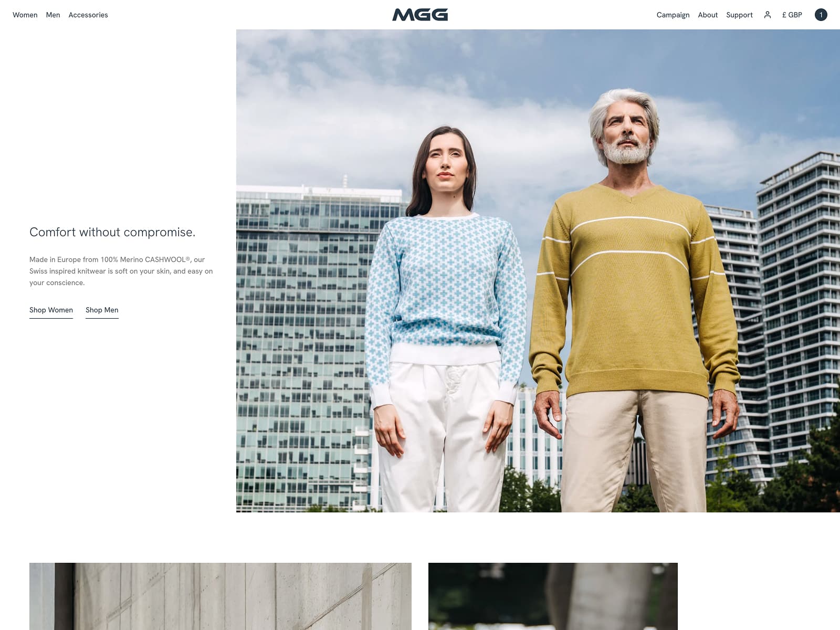Follow the Shop Men link
Viewport: 840px width, 630px height.
pos(102,310)
